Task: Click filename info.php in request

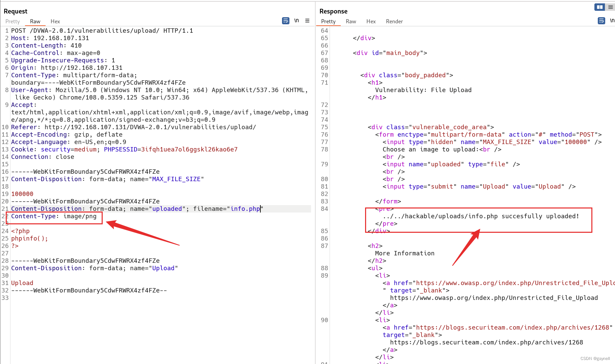Action: point(245,209)
